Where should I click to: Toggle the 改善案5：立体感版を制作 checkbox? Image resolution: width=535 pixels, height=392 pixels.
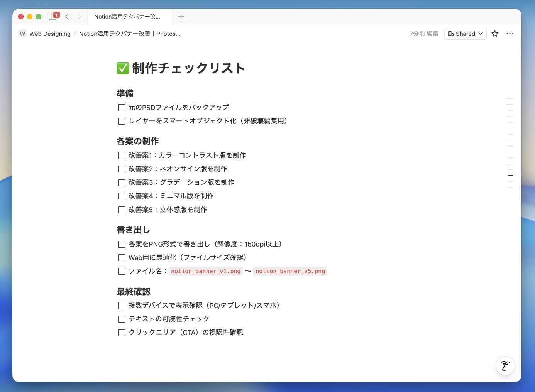point(122,210)
